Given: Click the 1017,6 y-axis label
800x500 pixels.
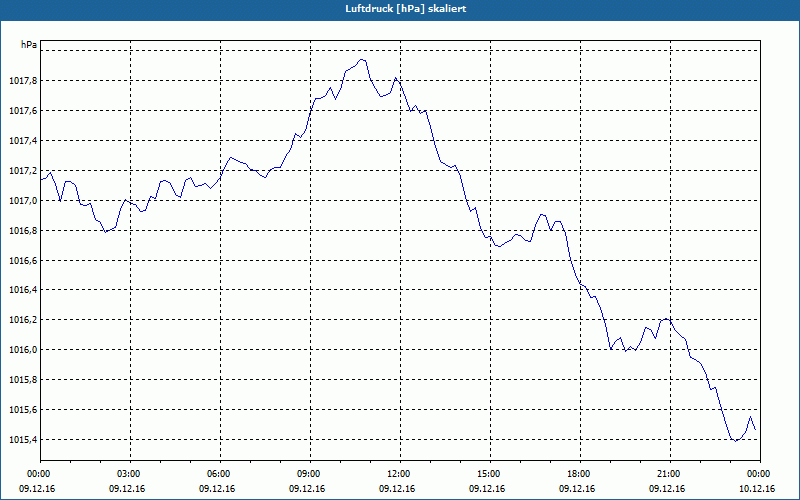Looking at the screenshot, I should pos(23,111).
